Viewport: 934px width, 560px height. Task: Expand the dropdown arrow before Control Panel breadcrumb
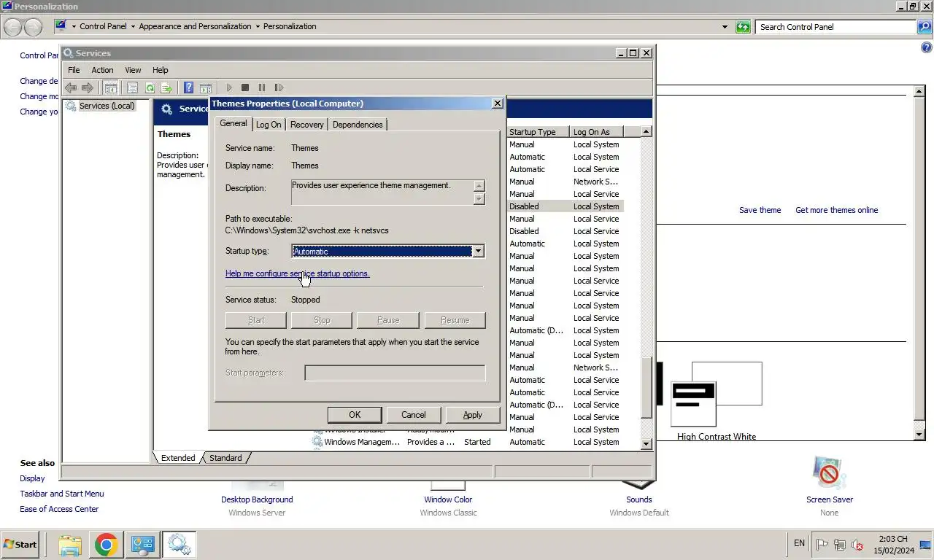tap(74, 26)
